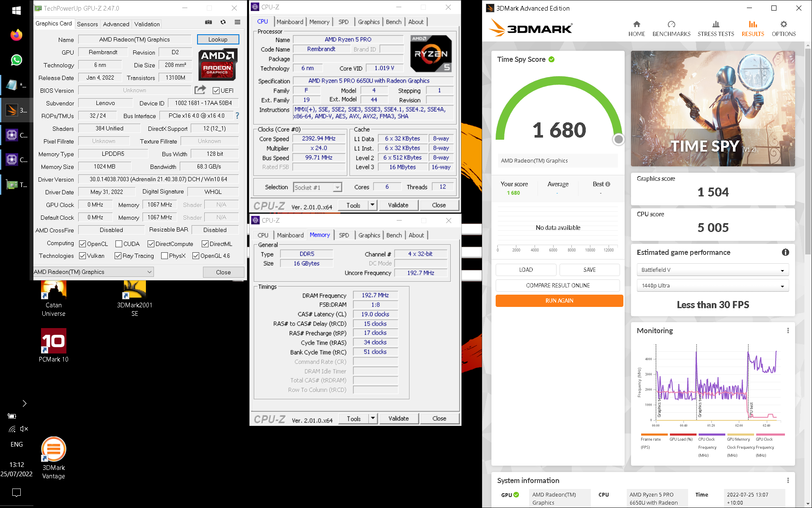Switch to the GPU-Z Sensors tab

(x=87, y=24)
